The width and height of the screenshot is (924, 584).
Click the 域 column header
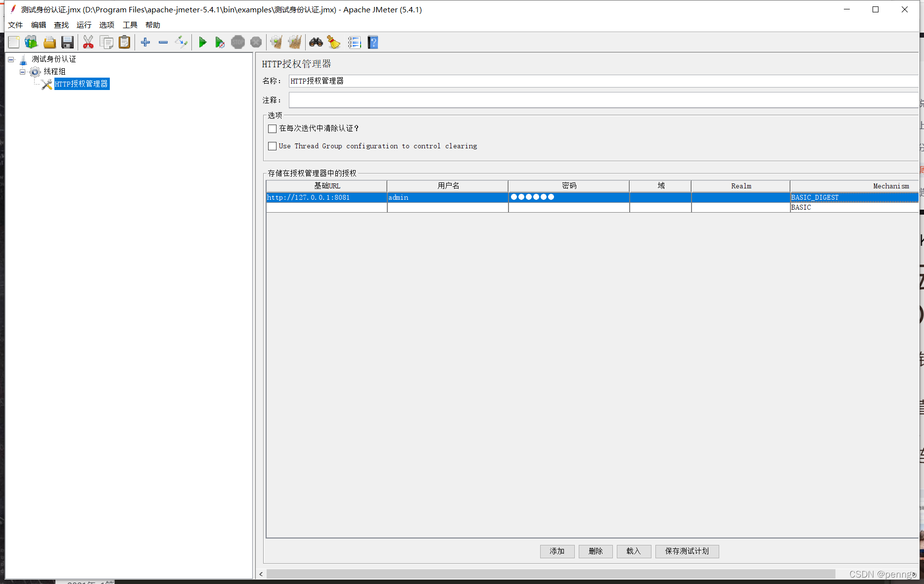pos(660,186)
